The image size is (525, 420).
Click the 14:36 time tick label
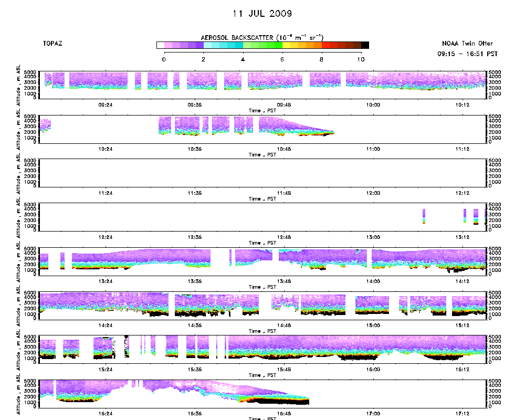click(x=195, y=325)
